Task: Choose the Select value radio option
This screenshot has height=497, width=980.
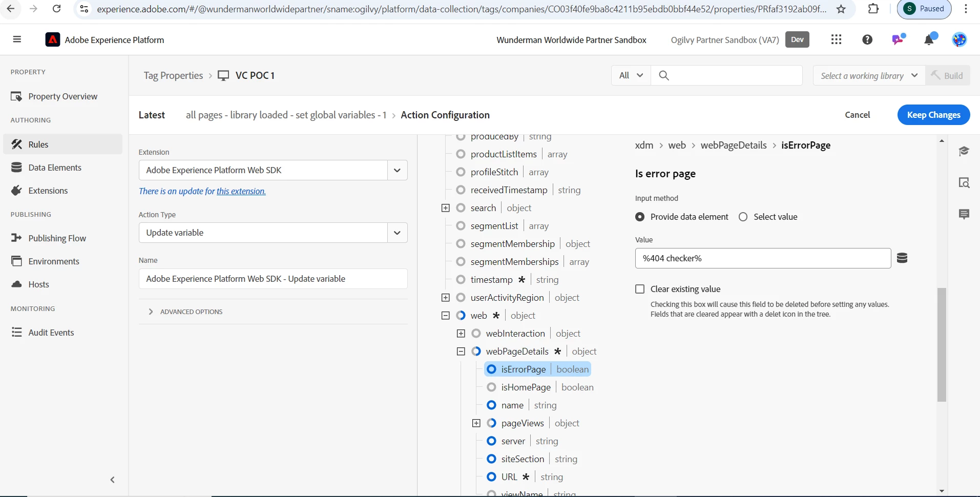Action: [x=743, y=217]
